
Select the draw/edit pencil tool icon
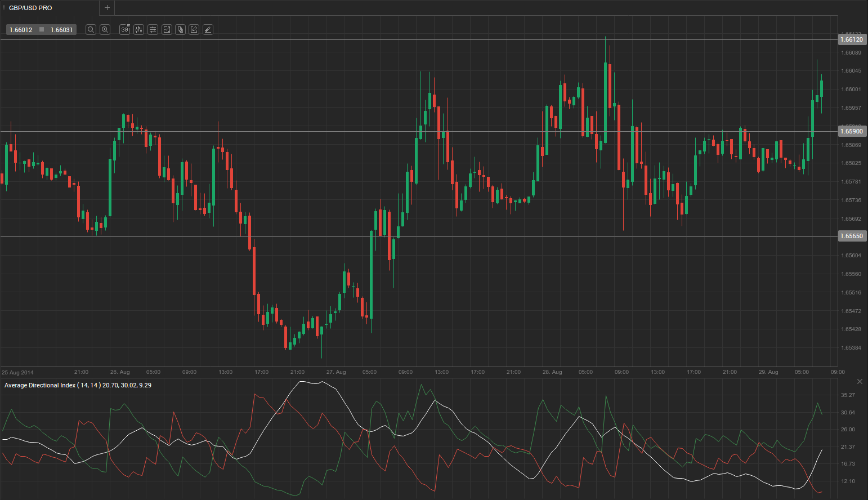pos(194,30)
